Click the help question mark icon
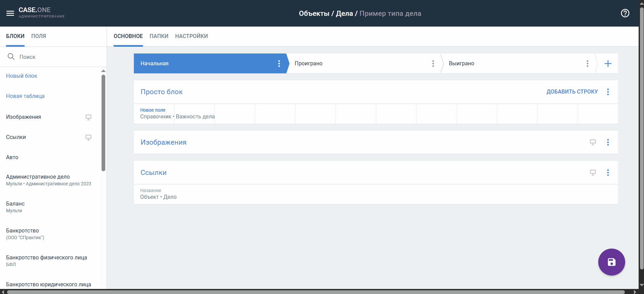This screenshot has height=294, width=644. click(625, 13)
